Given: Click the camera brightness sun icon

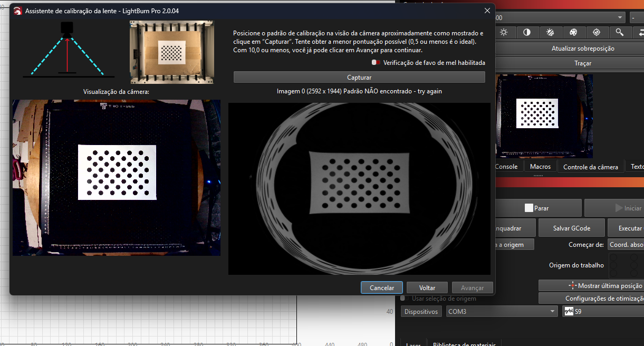Looking at the screenshot, I should tap(504, 32).
